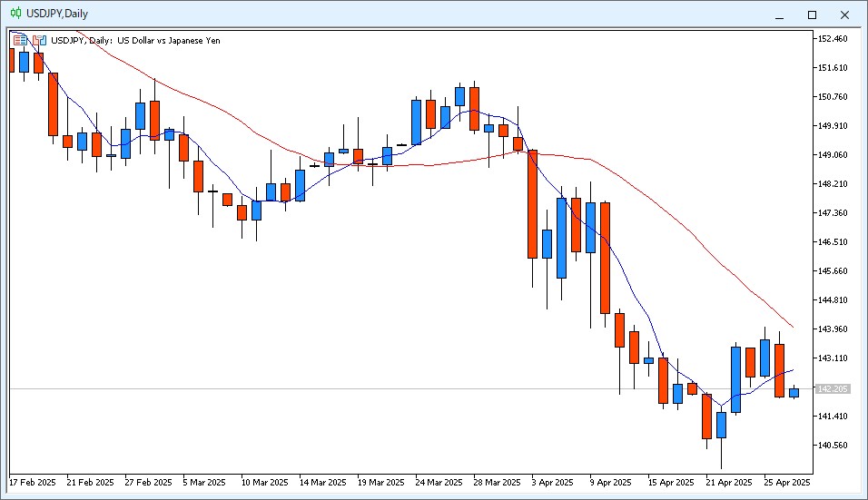Click the 149.910 price level
Screen dimensions: 868x500
(833, 125)
